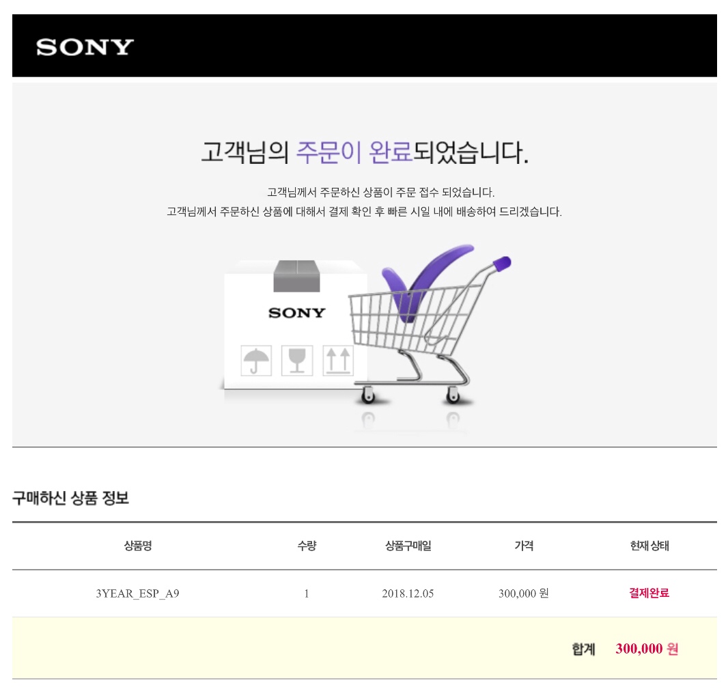Click the fragile glass symbol on the box
Image resolution: width=728 pixels, height=700 pixels.
coord(297,361)
